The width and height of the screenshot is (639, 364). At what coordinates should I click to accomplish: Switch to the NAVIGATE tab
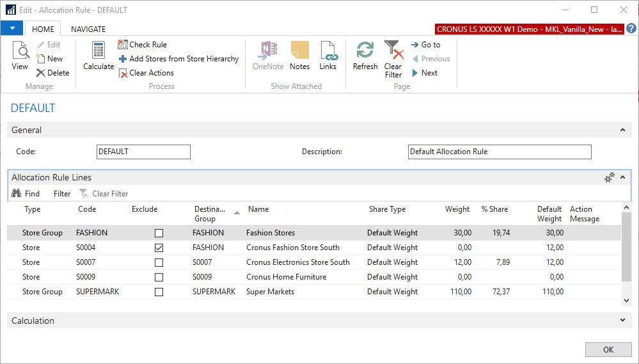pos(88,29)
